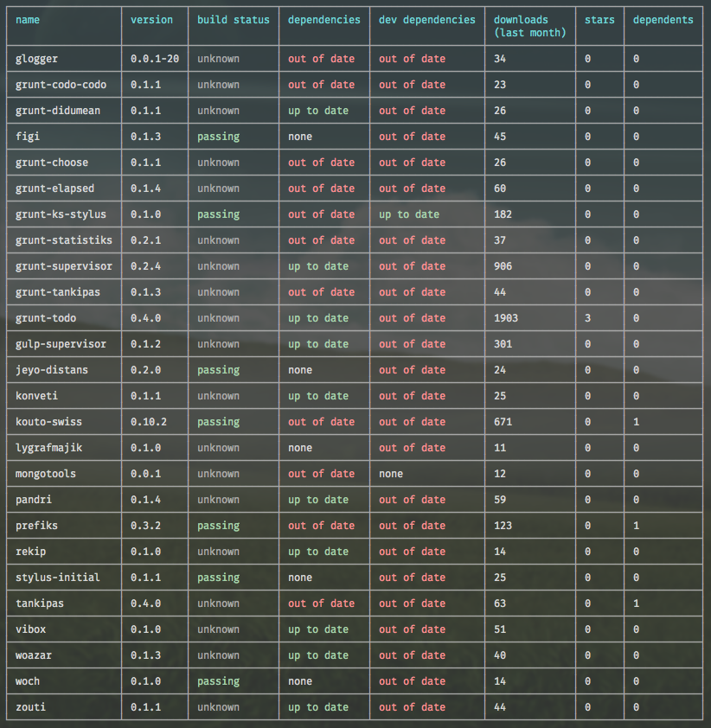Click the 'version' column header
Image resolution: width=711 pixels, height=728 pixels.
(x=151, y=20)
